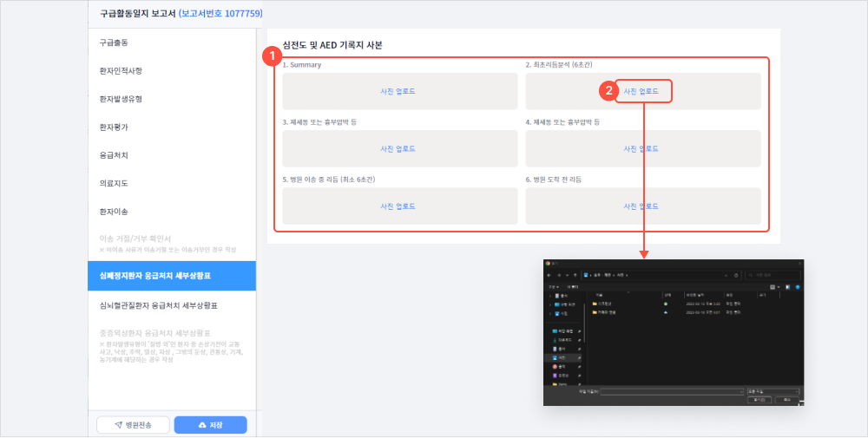Go forward in the file dialog
Screen dimensions: 868x438
559,276
